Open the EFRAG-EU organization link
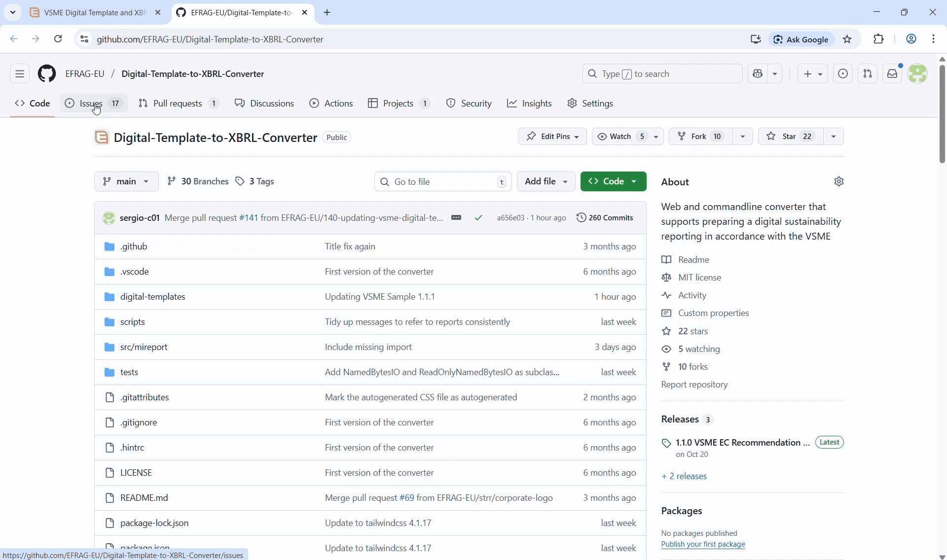Screen dimensions: 947x560 click(x=85, y=74)
